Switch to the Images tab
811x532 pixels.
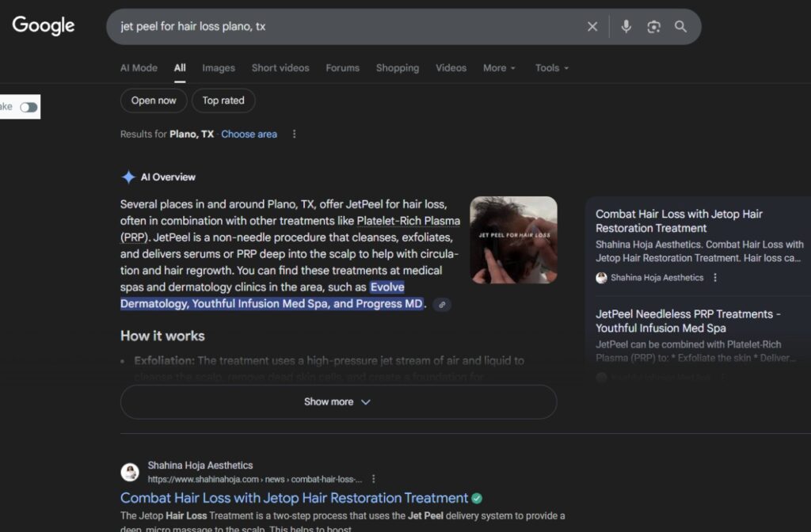[x=218, y=68]
